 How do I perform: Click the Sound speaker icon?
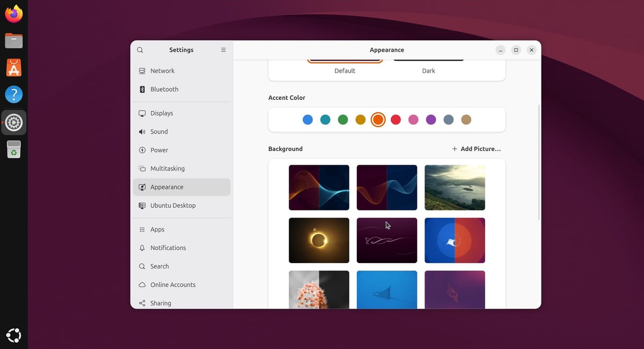[x=142, y=132]
